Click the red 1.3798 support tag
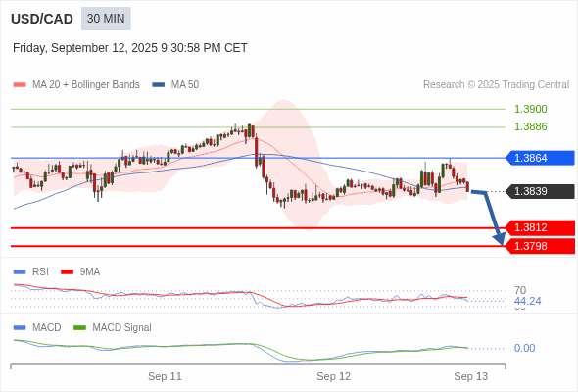Viewport: 578px width, 392px height. click(x=540, y=246)
